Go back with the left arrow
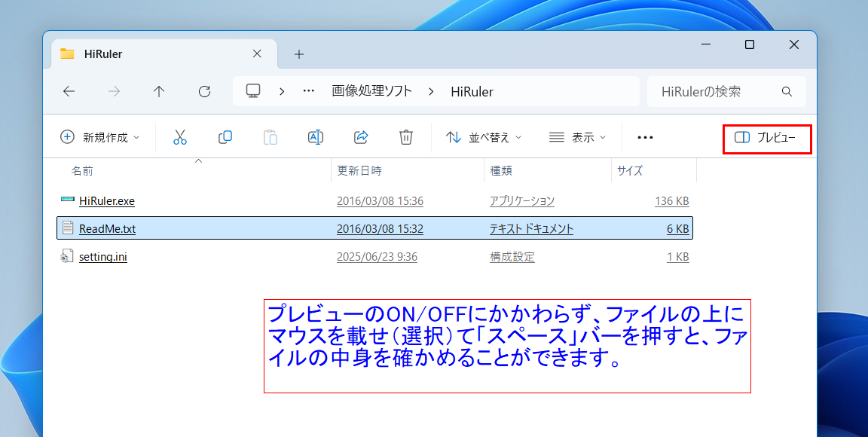 pyautogui.click(x=69, y=91)
